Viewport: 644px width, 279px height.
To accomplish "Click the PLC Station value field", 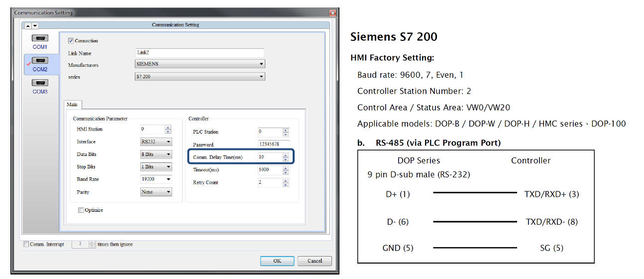I will (270, 132).
